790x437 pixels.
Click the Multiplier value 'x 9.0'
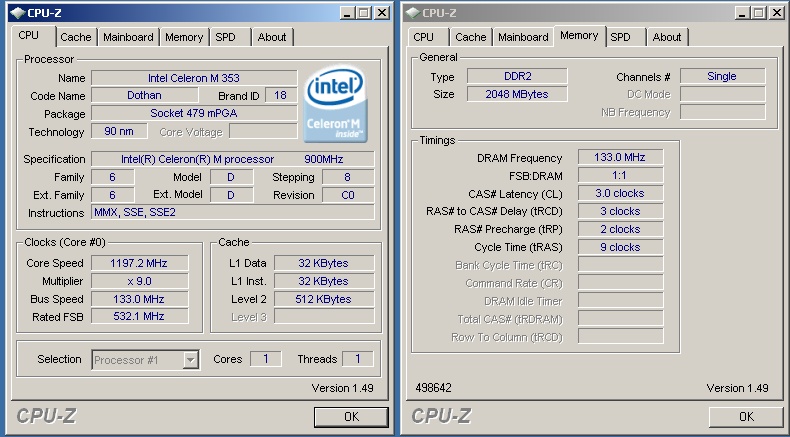click(x=140, y=281)
